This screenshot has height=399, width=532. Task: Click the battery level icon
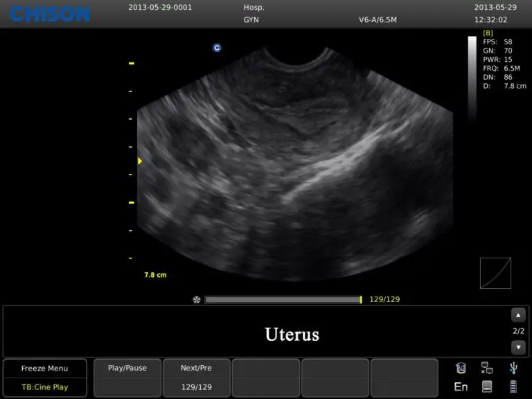pos(513,387)
